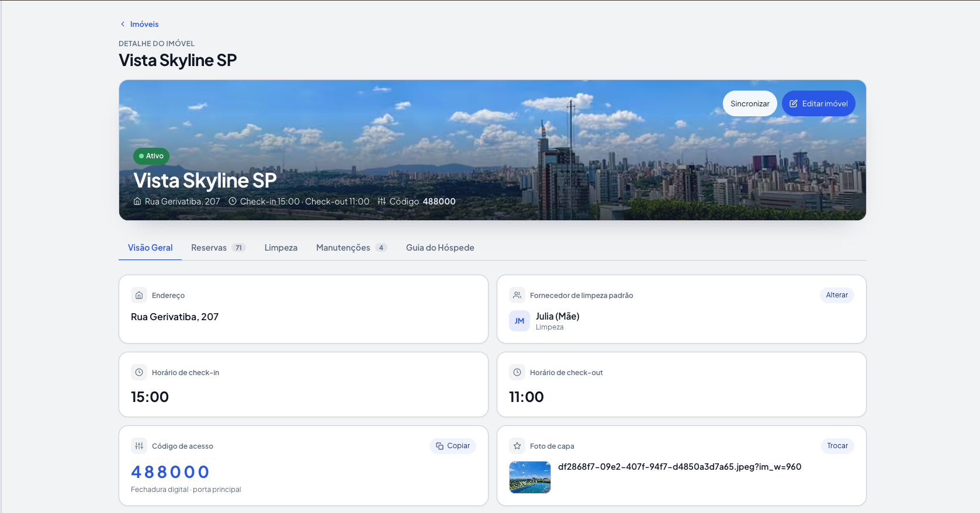Click the name Julia (Mãe)

point(557,316)
